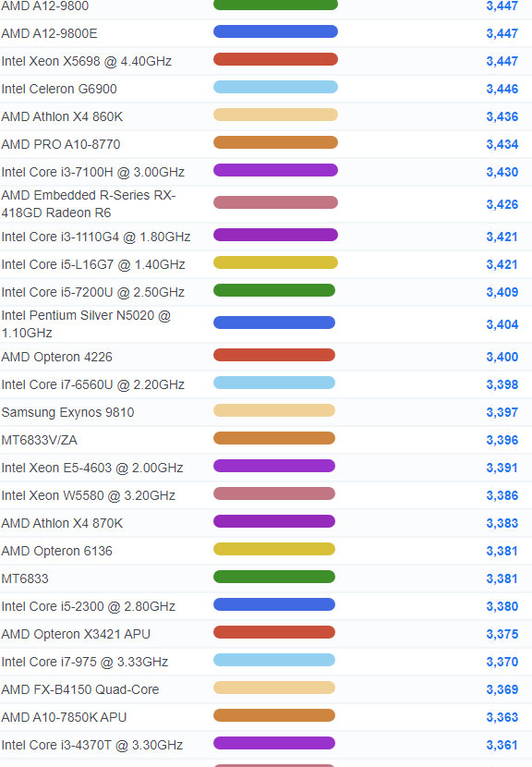This screenshot has width=532, height=767.
Task: Click score 3,391 for Xeon E5-4603
Action: tap(502, 469)
